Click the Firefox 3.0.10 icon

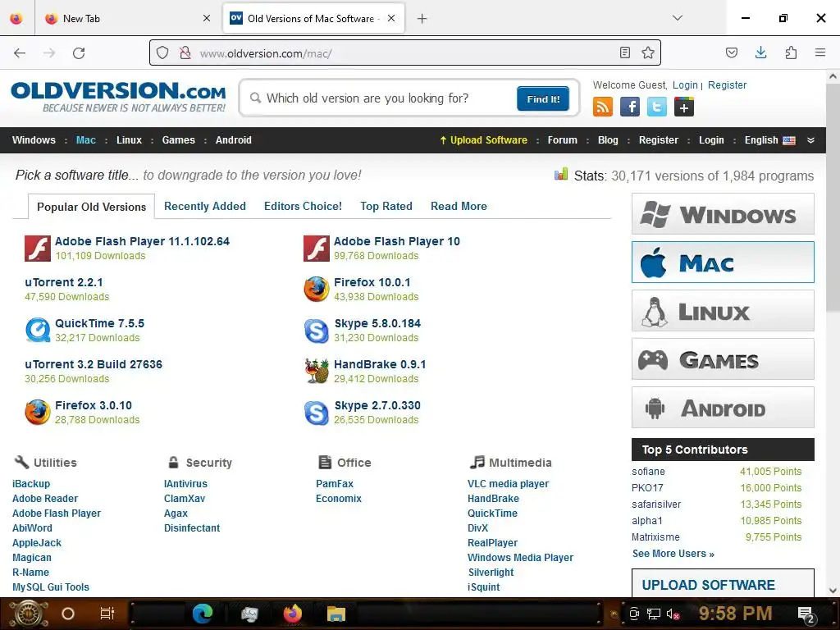click(38, 413)
